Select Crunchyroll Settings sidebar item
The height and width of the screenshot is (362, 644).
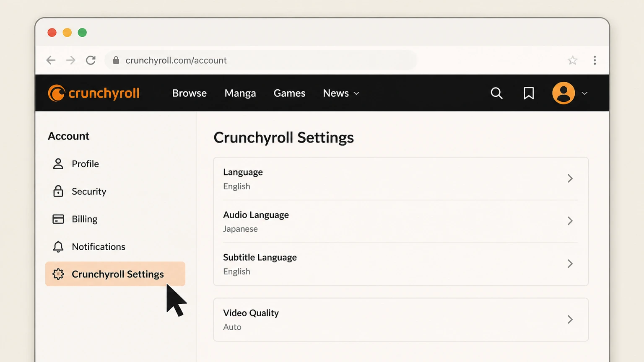coord(115,274)
